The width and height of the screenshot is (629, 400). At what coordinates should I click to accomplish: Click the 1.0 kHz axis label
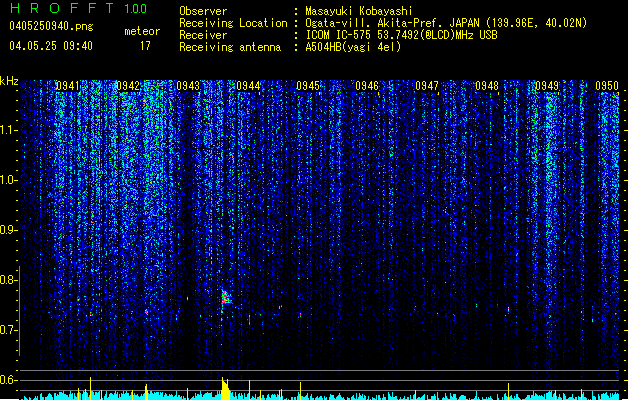8,180
